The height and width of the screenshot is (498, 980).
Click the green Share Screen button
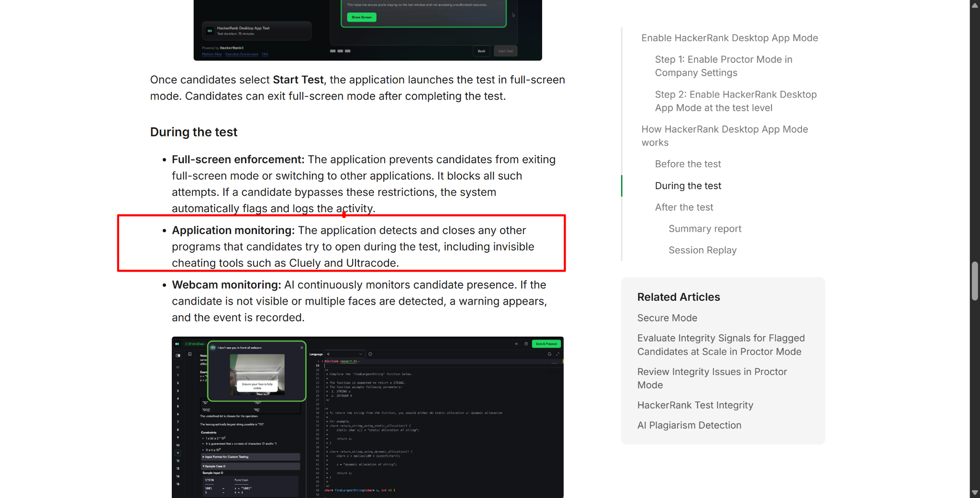pos(362,17)
